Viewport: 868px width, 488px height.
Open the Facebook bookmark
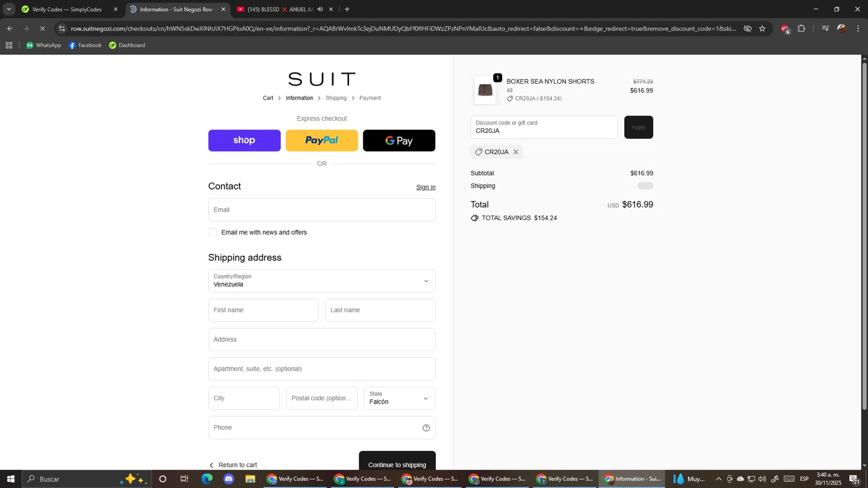tap(85, 45)
